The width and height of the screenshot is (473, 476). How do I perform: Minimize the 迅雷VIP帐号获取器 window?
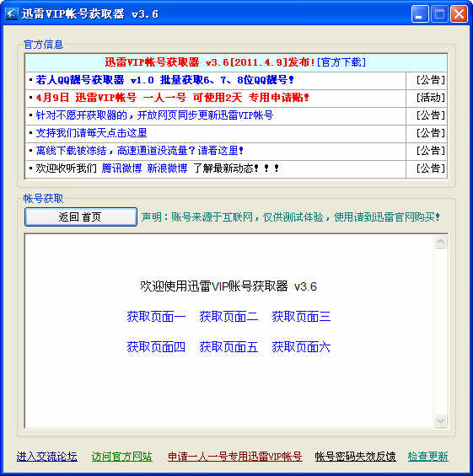420,14
